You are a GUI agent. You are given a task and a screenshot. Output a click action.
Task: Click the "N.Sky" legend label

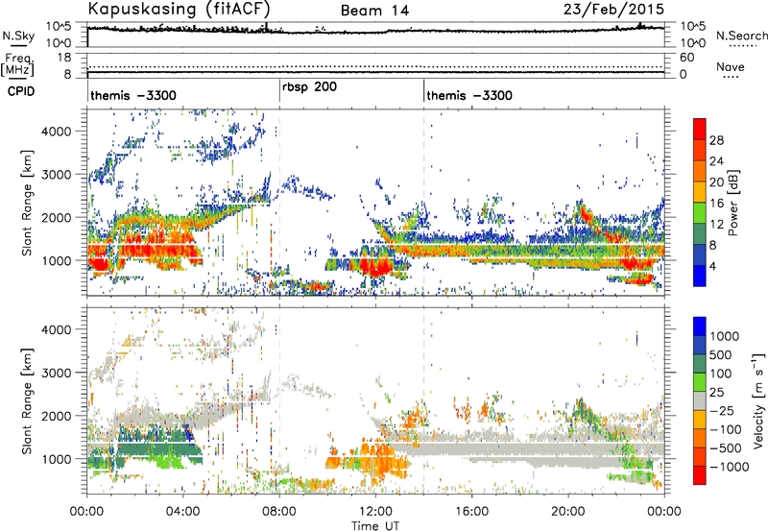[x=18, y=36]
